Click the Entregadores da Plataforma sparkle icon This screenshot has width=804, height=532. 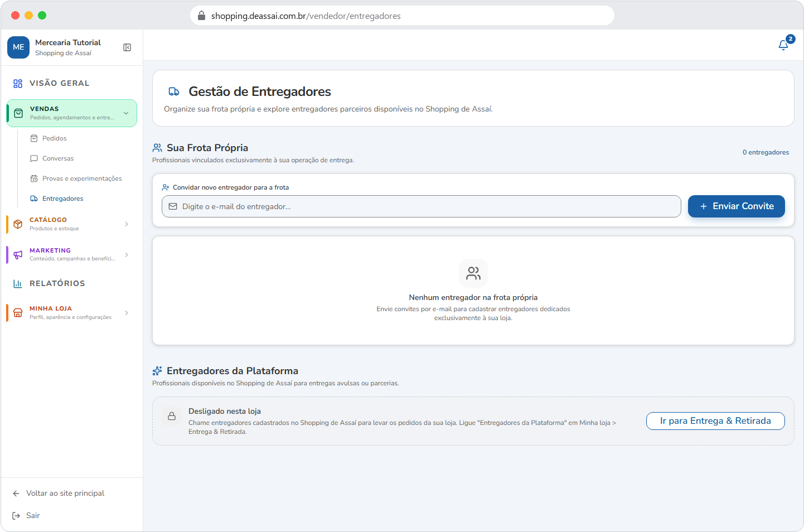157,371
